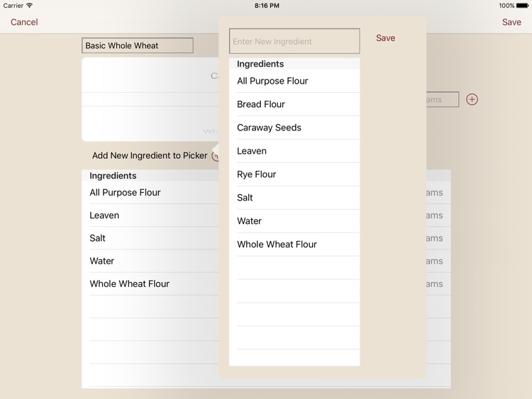Viewport: 532px width, 399px height.
Task: Select All Purpose Flour in the popover list
Action: coord(294,81)
